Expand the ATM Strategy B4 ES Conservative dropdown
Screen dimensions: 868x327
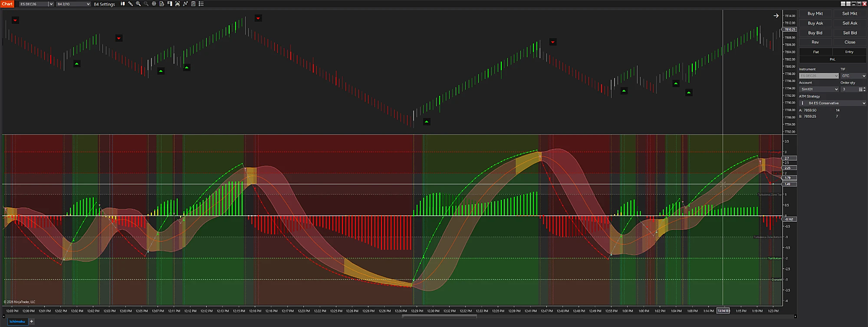point(832,103)
